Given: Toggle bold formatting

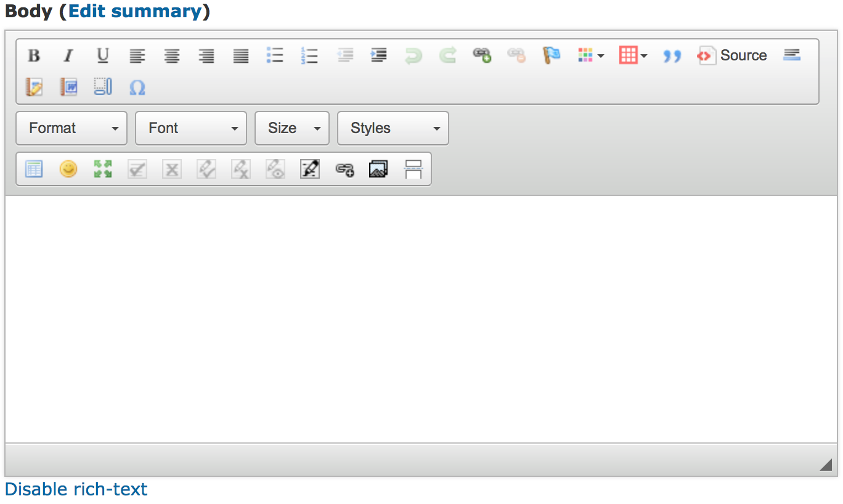Looking at the screenshot, I should coord(34,55).
